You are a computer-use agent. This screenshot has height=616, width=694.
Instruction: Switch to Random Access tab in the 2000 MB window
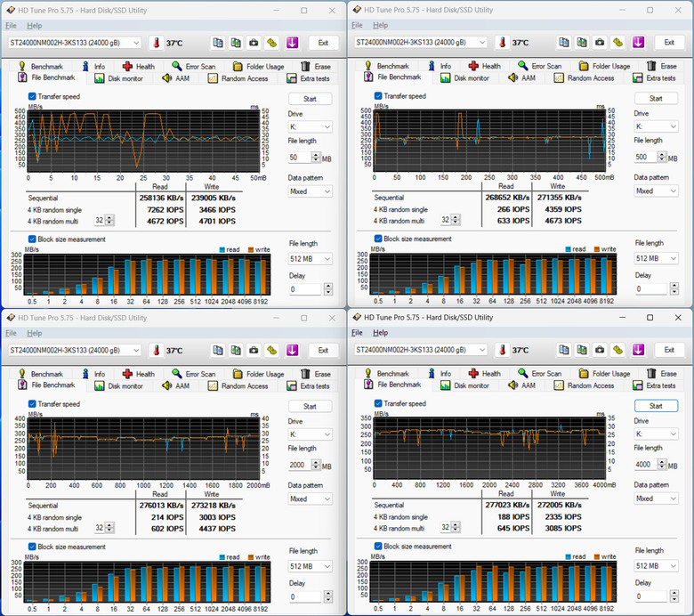pos(238,386)
